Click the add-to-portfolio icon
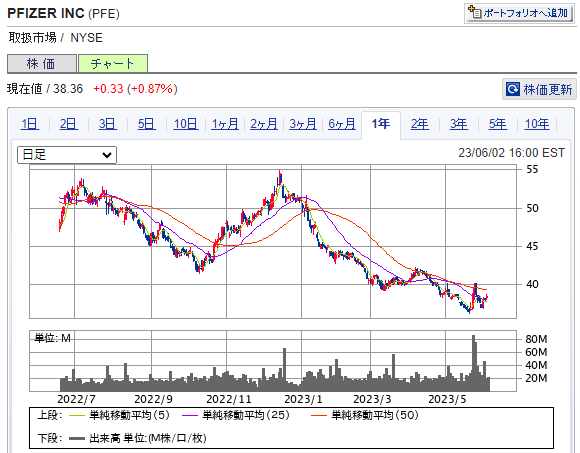The width and height of the screenshot is (580, 453). [475, 12]
